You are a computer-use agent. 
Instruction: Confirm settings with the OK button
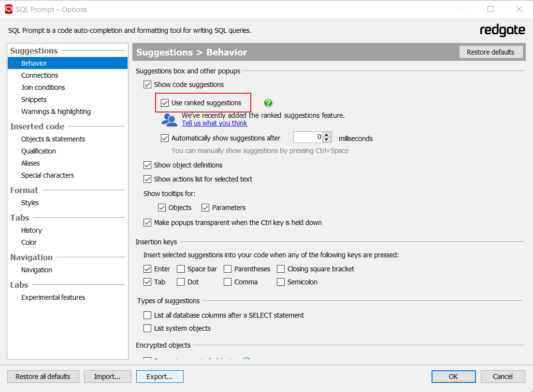click(453, 377)
